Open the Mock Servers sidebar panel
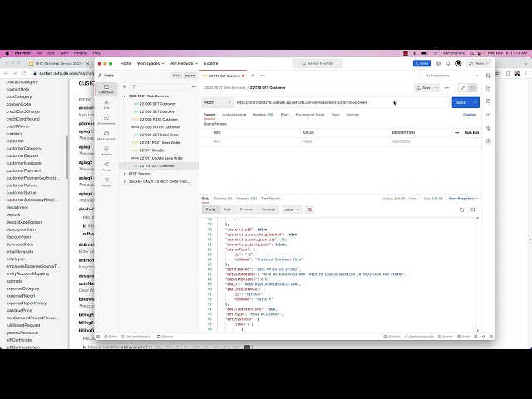This screenshot has width=532, height=399. (106, 135)
